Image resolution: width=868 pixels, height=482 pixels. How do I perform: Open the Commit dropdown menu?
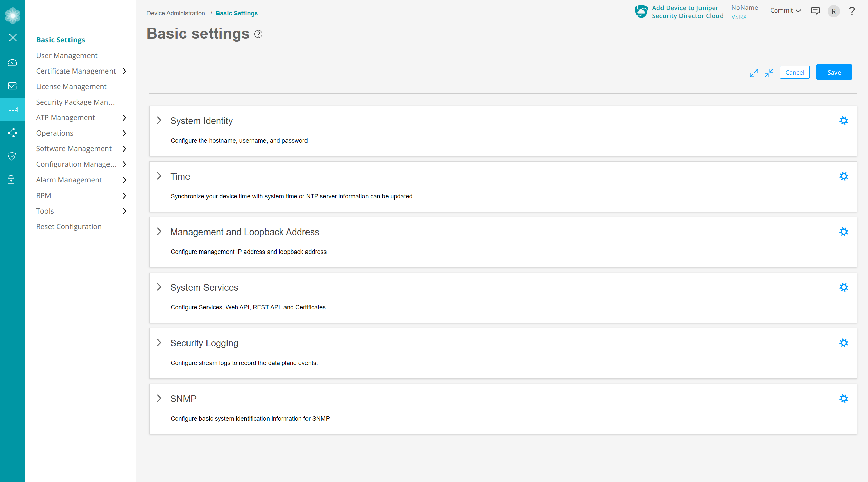coord(785,11)
